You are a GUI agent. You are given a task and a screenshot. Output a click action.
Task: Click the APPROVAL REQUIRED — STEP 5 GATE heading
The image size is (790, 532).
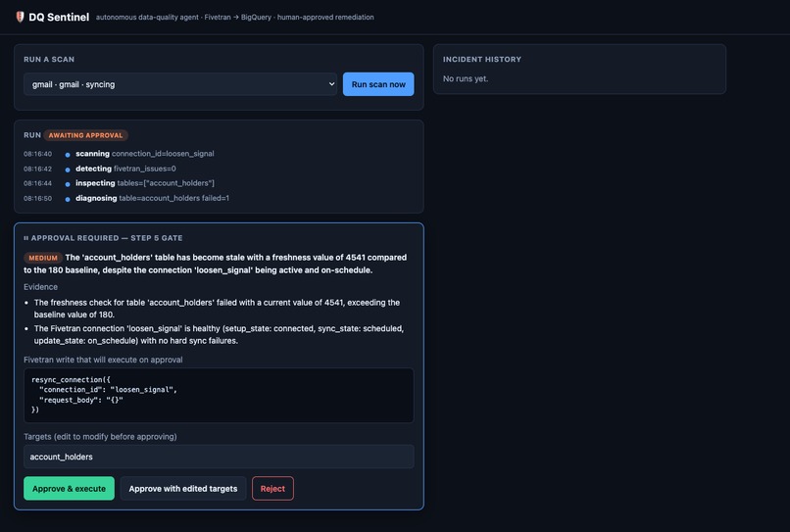pos(103,238)
